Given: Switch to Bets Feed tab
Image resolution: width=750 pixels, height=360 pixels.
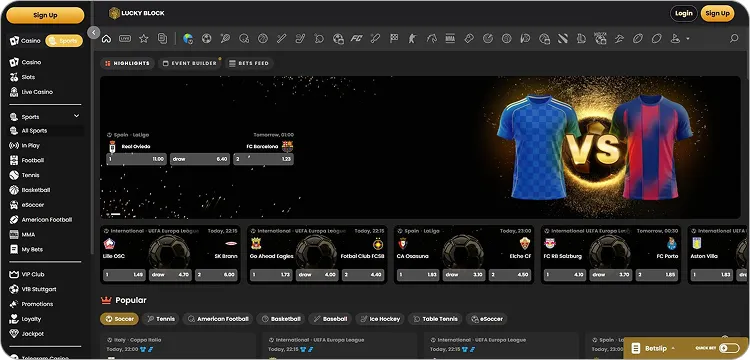Looking at the screenshot, I should click(x=249, y=63).
